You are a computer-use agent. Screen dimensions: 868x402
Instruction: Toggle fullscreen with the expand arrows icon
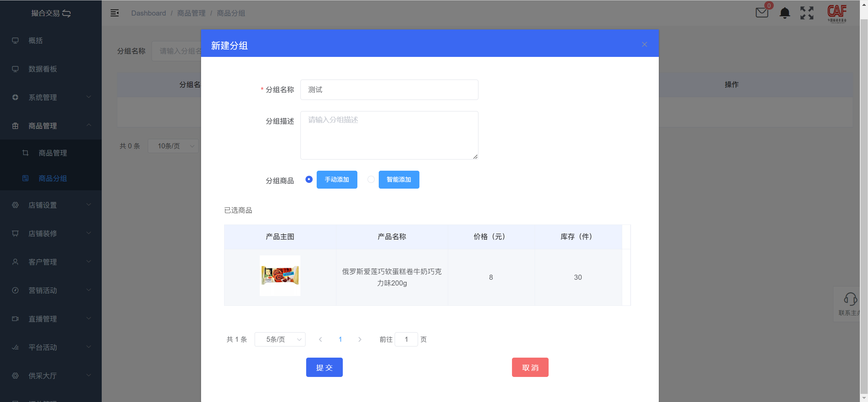807,13
